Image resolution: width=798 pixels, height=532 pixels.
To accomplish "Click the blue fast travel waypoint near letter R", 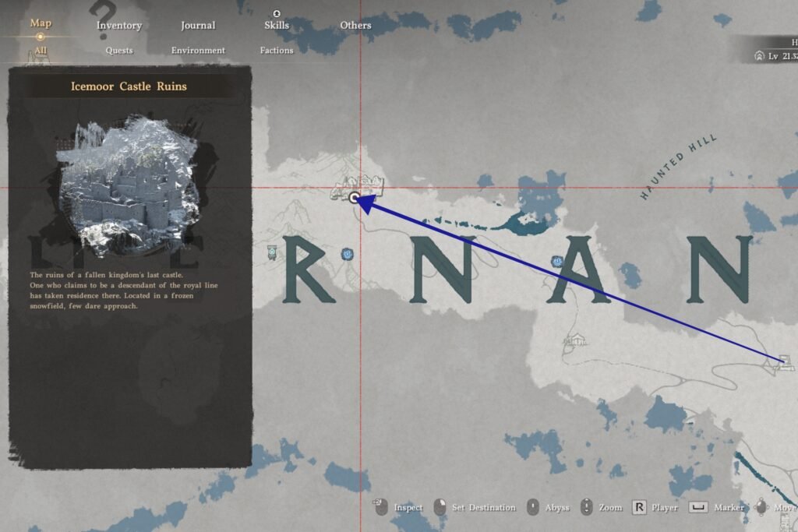I will point(347,254).
